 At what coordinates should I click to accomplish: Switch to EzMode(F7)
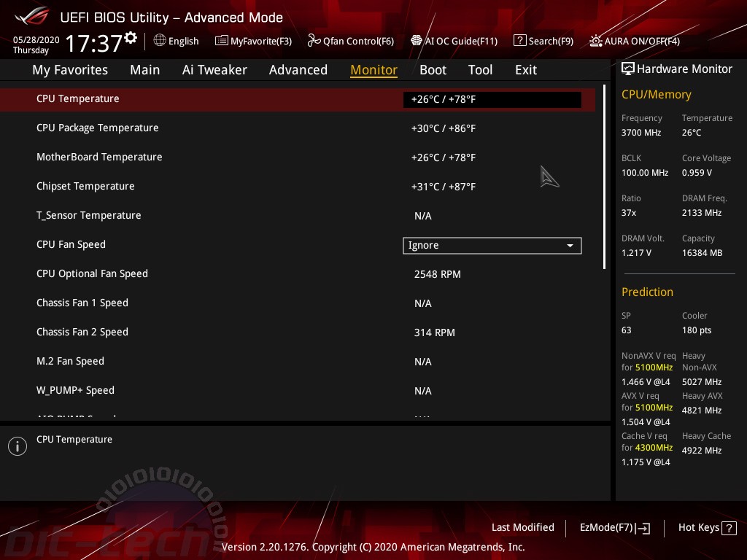pos(614,528)
